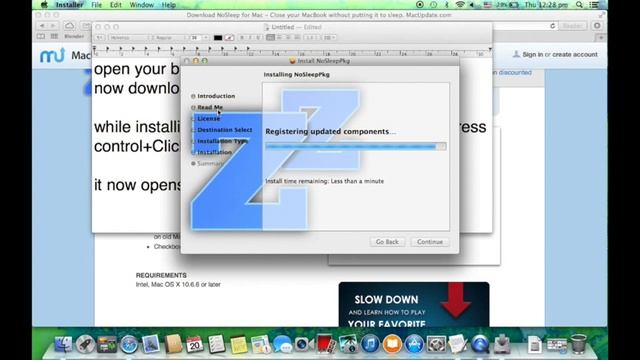This screenshot has width=640, height=360.
Task: Open the Blender bookmark in Safari
Action: tap(74, 36)
